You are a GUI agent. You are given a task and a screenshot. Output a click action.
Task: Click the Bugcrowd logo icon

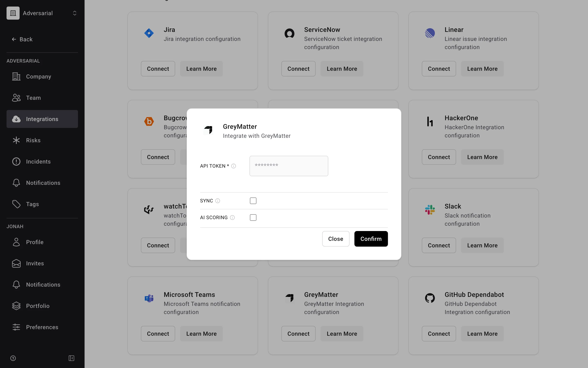[x=149, y=121]
